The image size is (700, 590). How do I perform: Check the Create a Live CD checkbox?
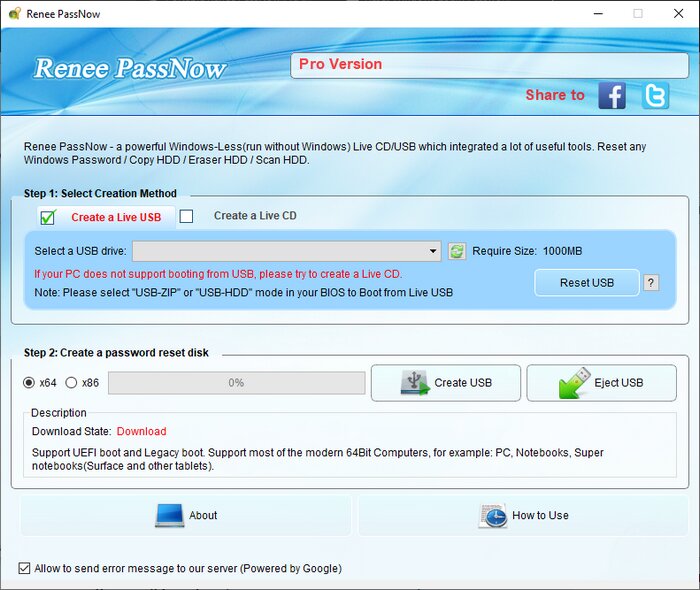coord(186,216)
